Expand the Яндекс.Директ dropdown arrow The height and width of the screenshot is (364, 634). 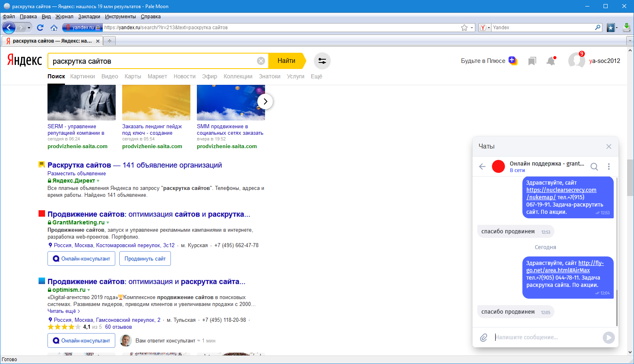[x=98, y=181]
